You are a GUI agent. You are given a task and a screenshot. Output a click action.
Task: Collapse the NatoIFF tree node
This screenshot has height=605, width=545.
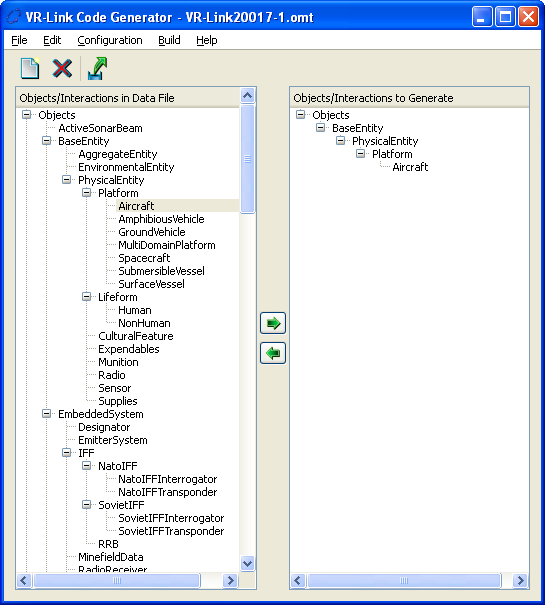[x=86, y=466]
